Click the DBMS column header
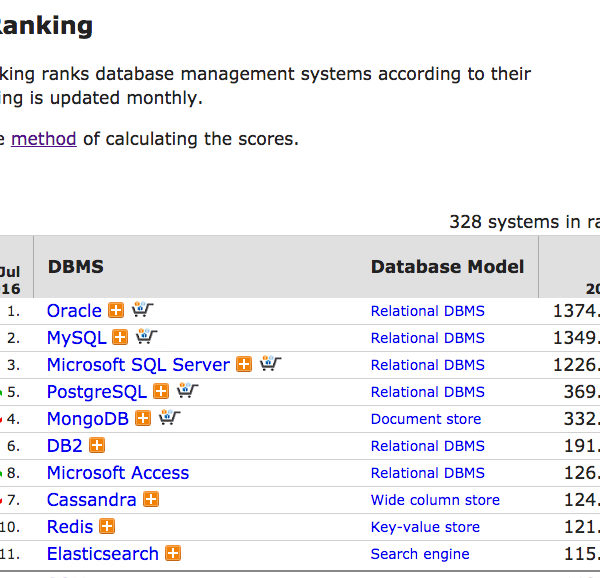 pos(75,267)
